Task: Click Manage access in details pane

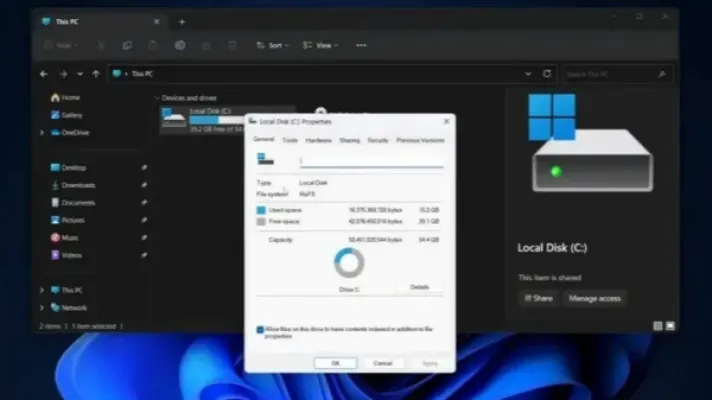Action: point(594,298)
